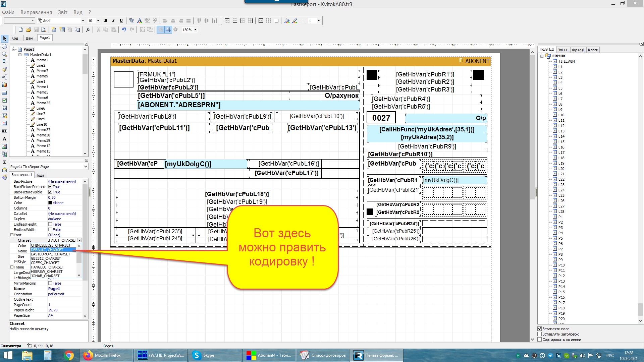Click the Color property black swatch
The height and width of the screenshot is (362, 644).
pos(50,203)
